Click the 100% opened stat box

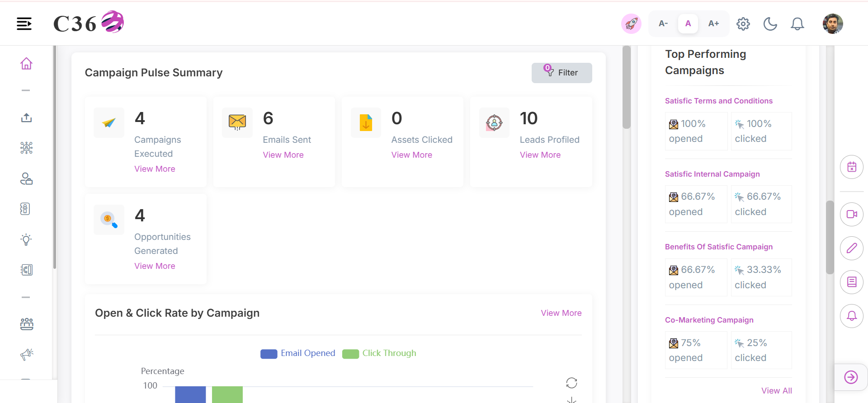tap(696, 131)
